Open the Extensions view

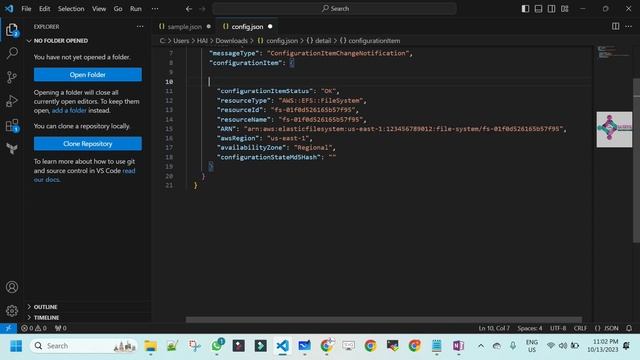tap(12, 125)
